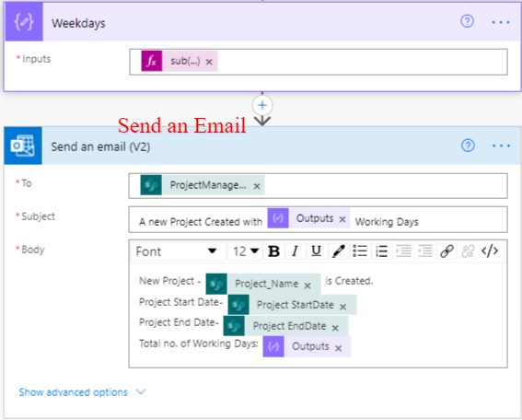Insert a new step with the plus button
This screenshot has height=420, width=522.
coord(262,105)
